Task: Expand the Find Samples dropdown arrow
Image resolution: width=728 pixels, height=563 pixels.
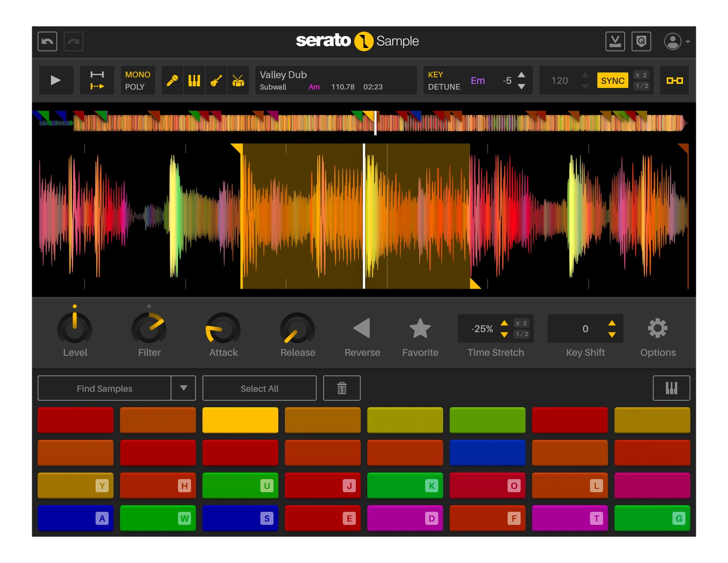Action: (x=184, y=388)
